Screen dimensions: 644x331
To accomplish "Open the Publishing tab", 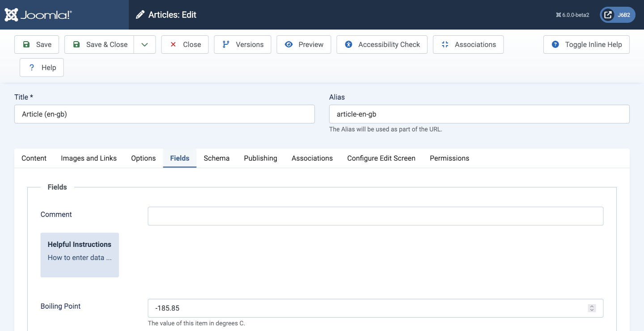I will point(260,158).
